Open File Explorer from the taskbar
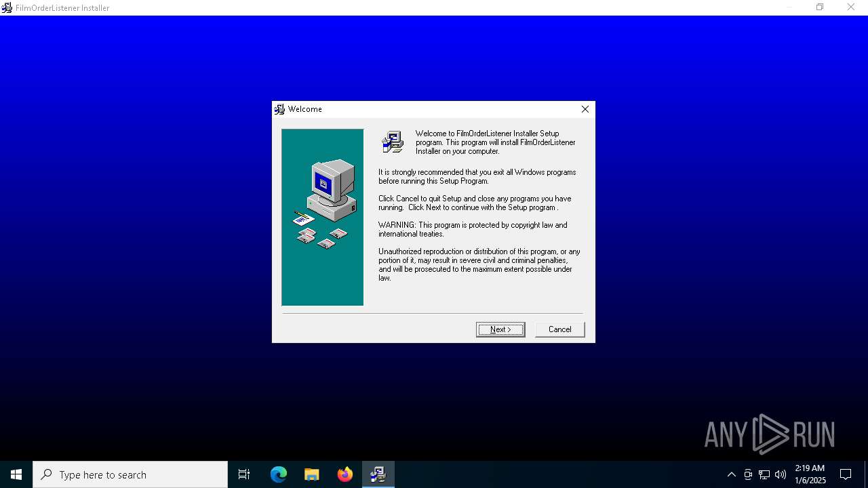This screenshot has height=488, width=868. tap(312, 474)
